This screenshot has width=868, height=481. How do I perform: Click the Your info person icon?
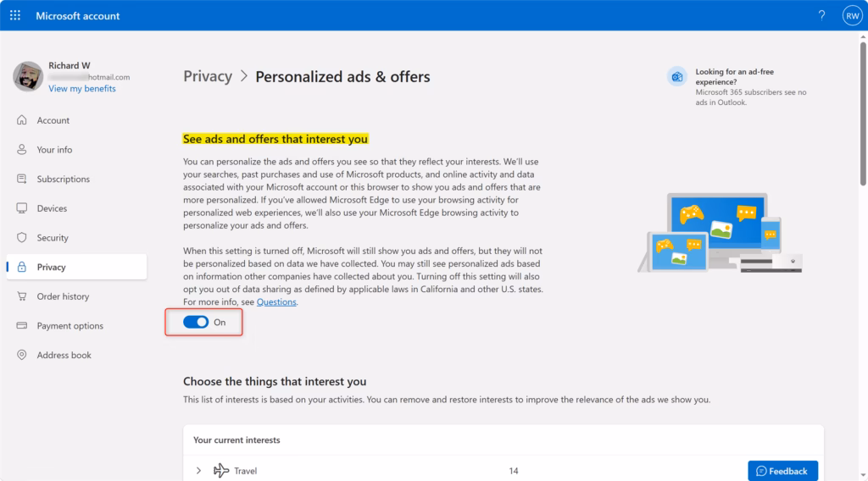pos(21,149)
